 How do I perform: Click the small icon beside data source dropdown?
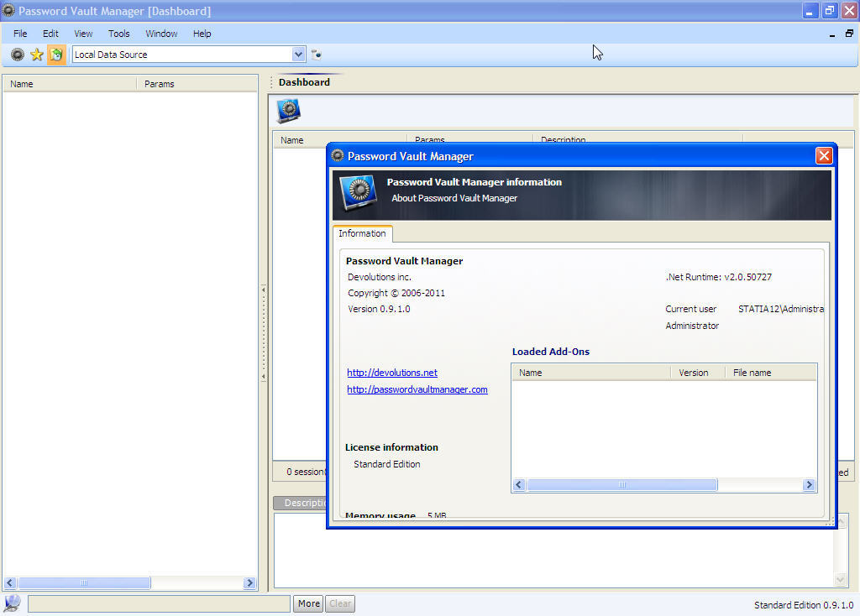(x=317, y=55)
